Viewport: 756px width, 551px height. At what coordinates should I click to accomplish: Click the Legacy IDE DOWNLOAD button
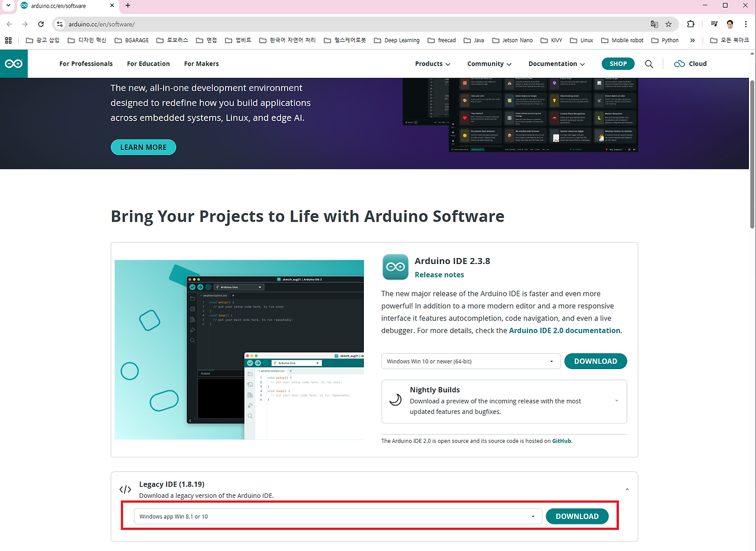pos(577,516)
